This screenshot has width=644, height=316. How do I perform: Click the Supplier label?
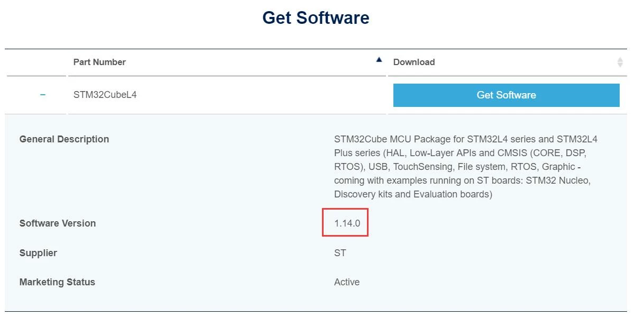point(38,253)
